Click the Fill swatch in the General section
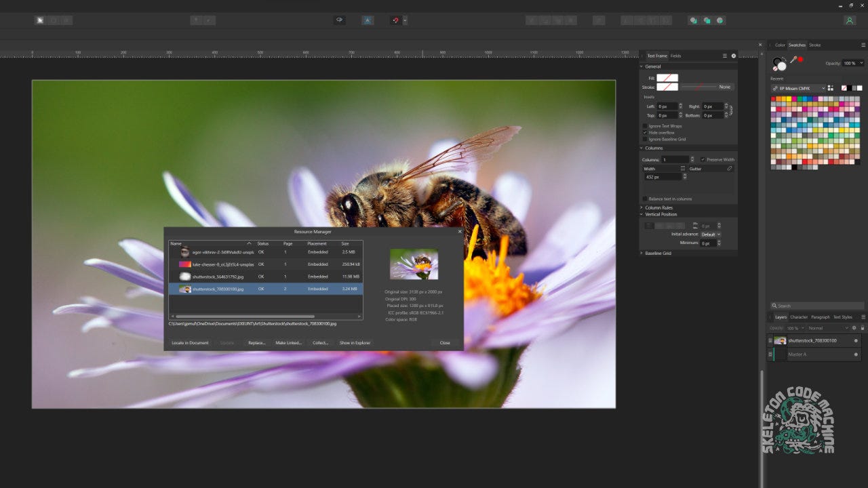 tap(667, 77)
